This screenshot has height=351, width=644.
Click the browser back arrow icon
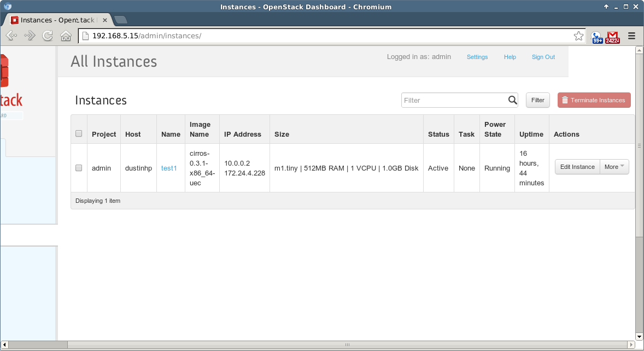coord(11,36)
